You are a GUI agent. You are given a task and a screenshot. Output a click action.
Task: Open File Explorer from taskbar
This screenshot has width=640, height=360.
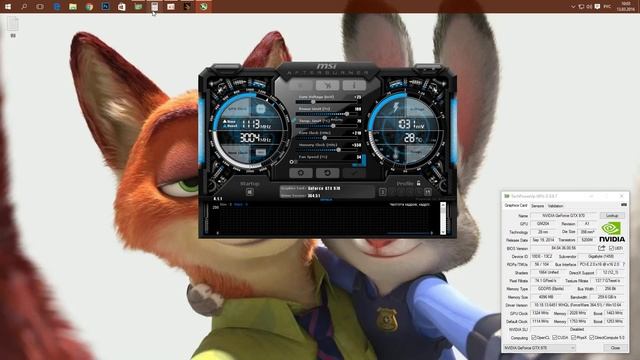pos(73,7)
